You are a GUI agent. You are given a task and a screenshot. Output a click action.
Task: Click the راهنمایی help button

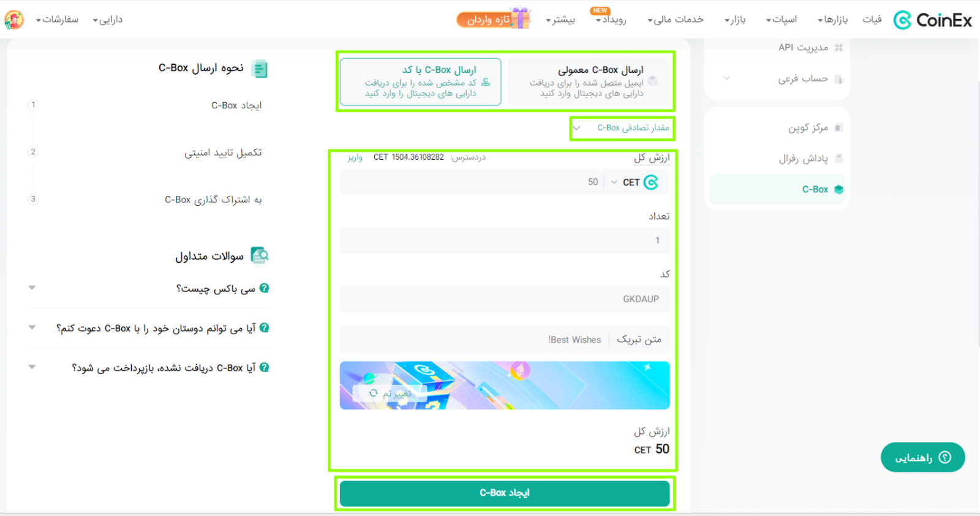tap(922, 457)
